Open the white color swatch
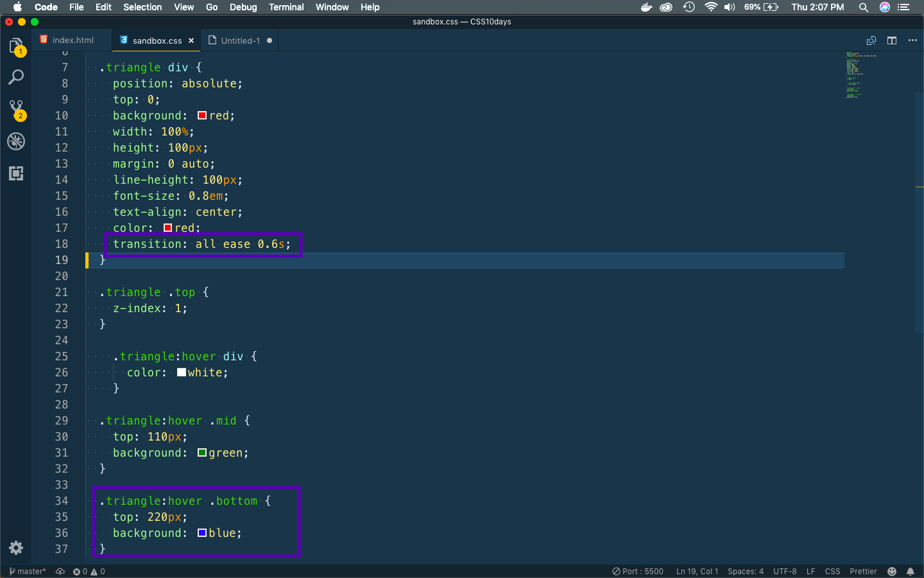Screen dimensions: 924x578 182,372
